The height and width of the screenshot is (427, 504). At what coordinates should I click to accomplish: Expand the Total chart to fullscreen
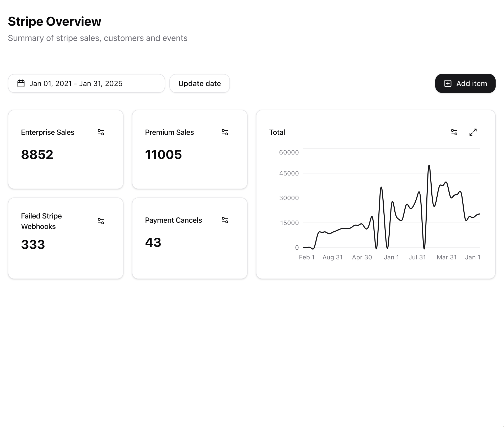[x=473, y=132]
